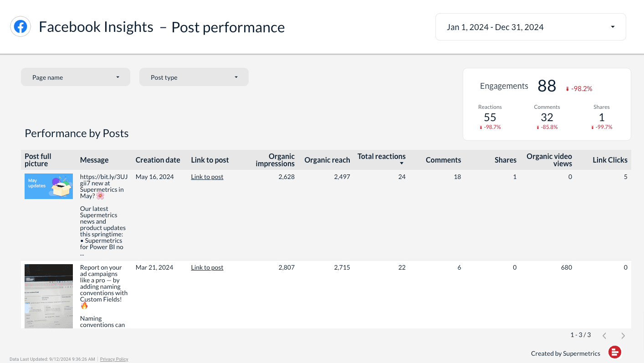Open Link to post for Mar 21 post

click(x=207, y=267)
